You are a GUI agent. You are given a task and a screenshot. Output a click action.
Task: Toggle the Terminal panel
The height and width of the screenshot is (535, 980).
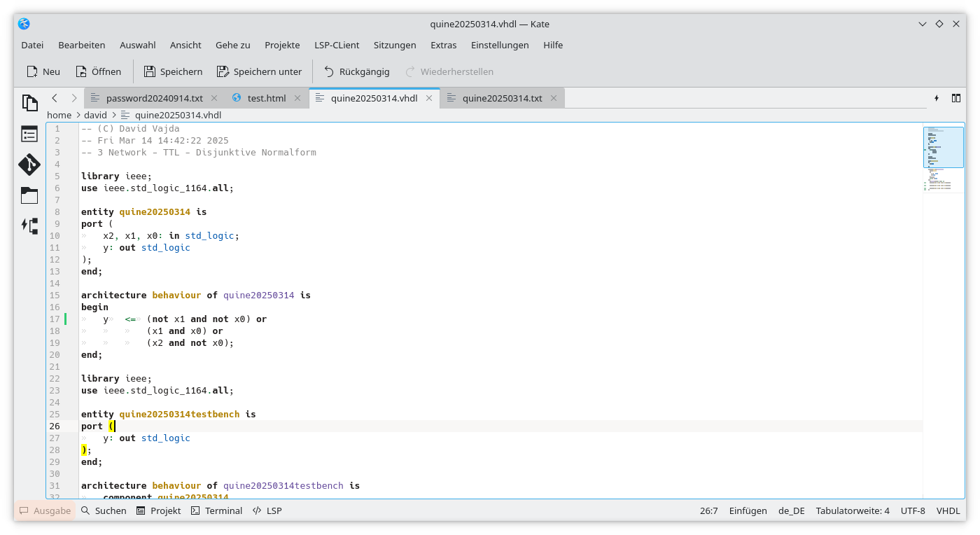(x=216, y=510)
